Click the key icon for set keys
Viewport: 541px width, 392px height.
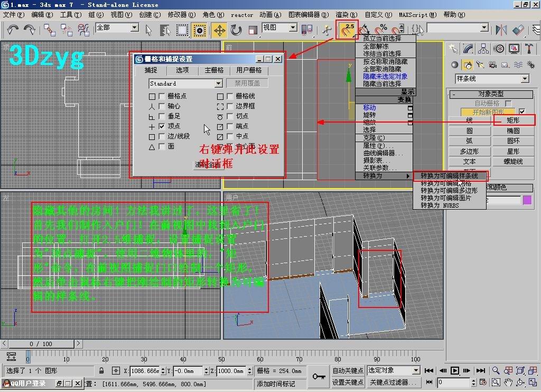click(x=319, y=376)
